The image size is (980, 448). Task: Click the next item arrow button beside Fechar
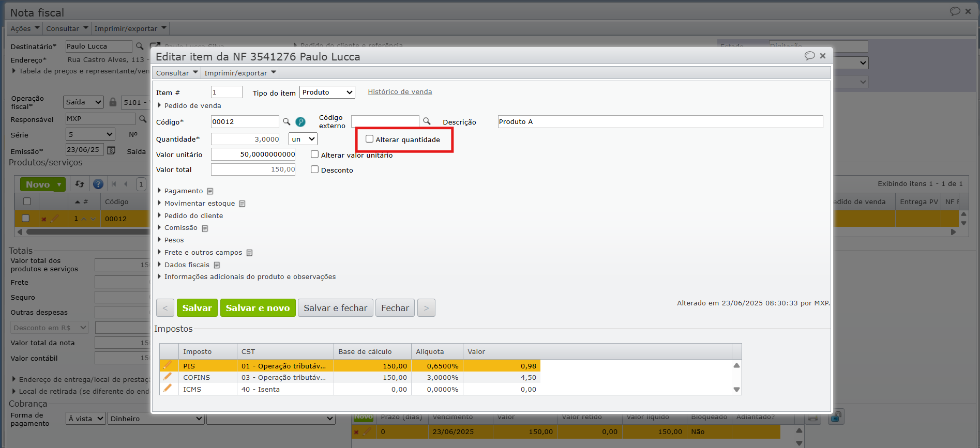tap(426, 308)
